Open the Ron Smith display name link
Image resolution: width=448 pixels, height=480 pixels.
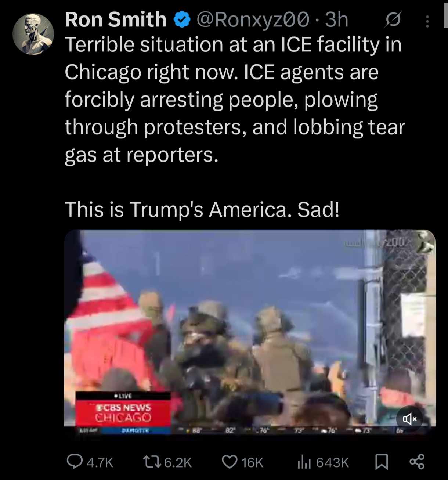(x=115, y=19)
